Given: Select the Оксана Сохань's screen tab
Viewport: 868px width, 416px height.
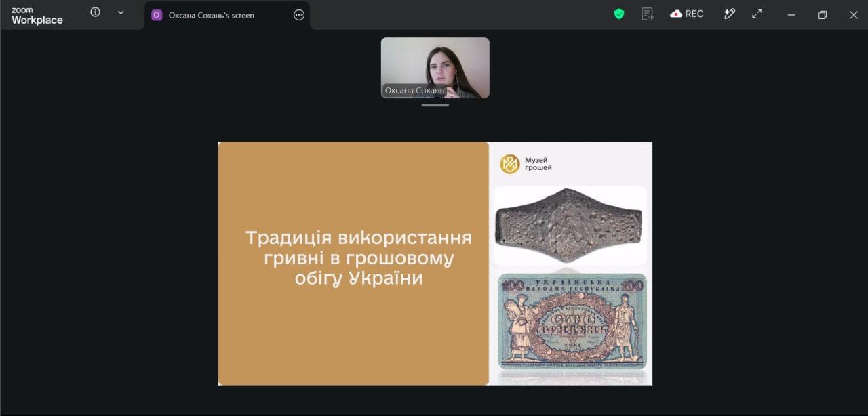Looking at the screenshot, I should [x=212, y=15].
